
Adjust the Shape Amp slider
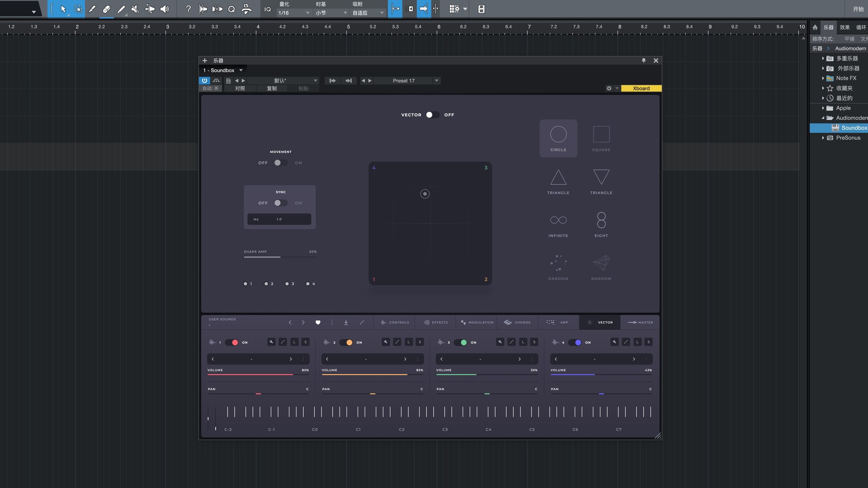280,257
